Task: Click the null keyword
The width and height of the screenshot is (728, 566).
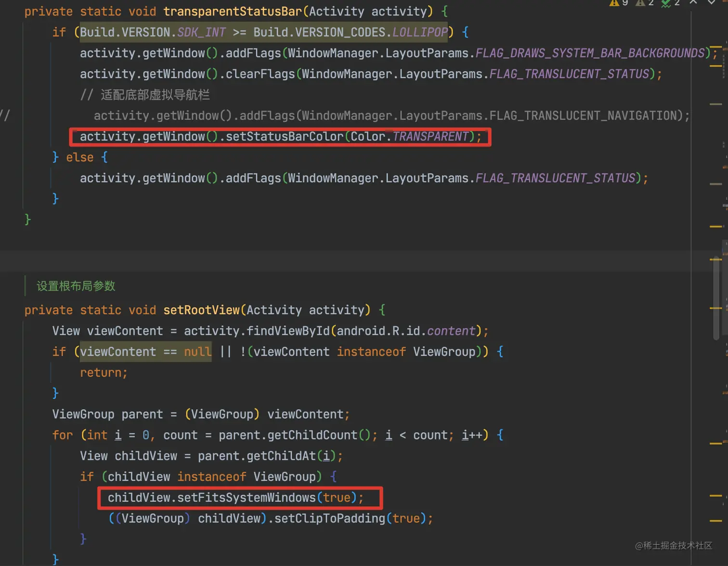Action: pos(198,352)
